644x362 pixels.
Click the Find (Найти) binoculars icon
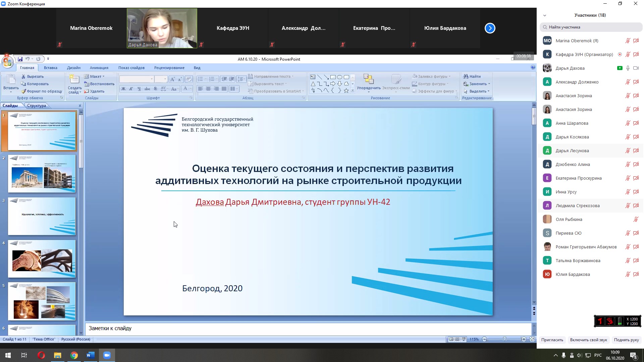pos(466,76)
